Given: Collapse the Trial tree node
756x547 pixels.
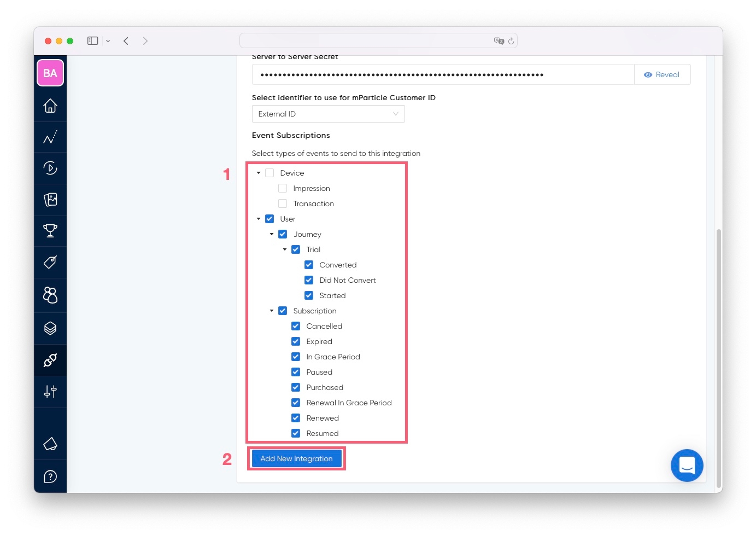Looking at the screenshot, I should coord(285,249).
